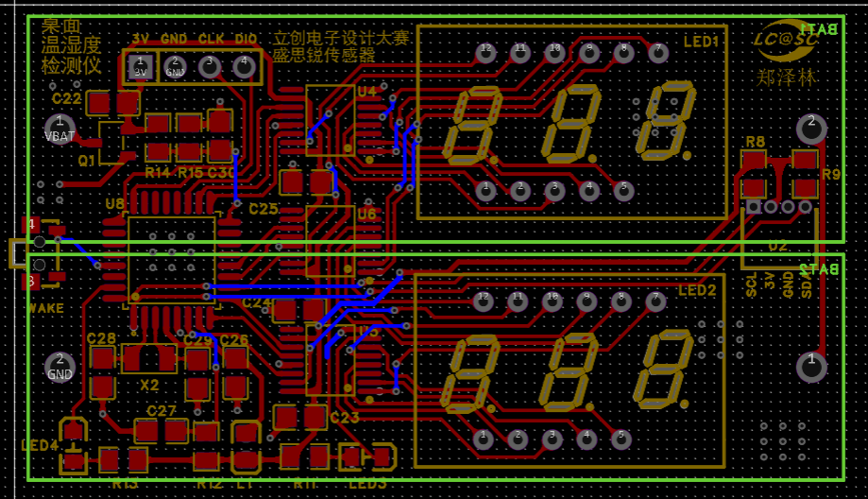Select square pad 1 of the 3V header

(141, 67)
